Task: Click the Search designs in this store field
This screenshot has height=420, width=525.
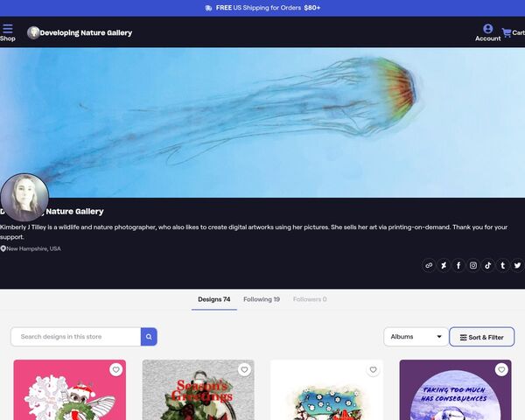Action: [x=75, y=337]
